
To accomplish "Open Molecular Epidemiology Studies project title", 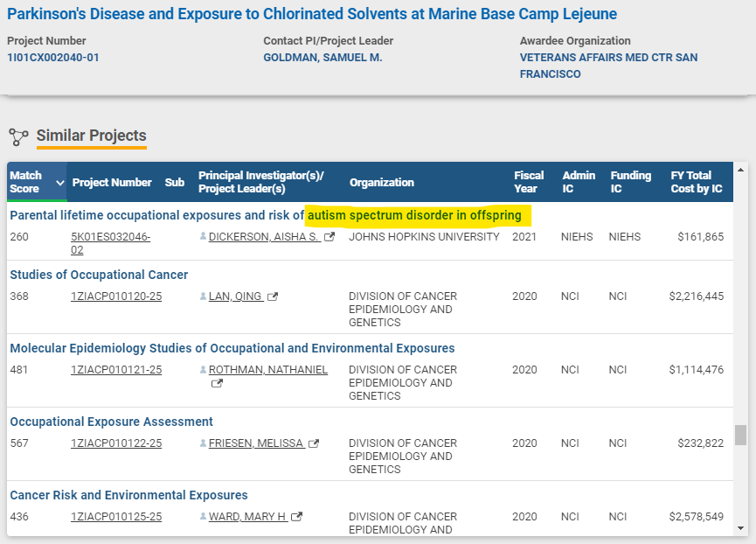I will coord(232,348).
